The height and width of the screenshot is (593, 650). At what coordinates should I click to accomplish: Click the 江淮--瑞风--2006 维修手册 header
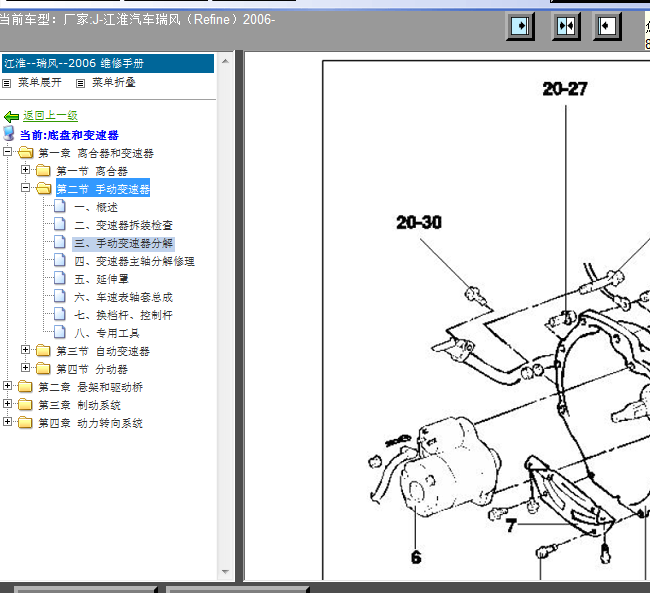point(108,63)
